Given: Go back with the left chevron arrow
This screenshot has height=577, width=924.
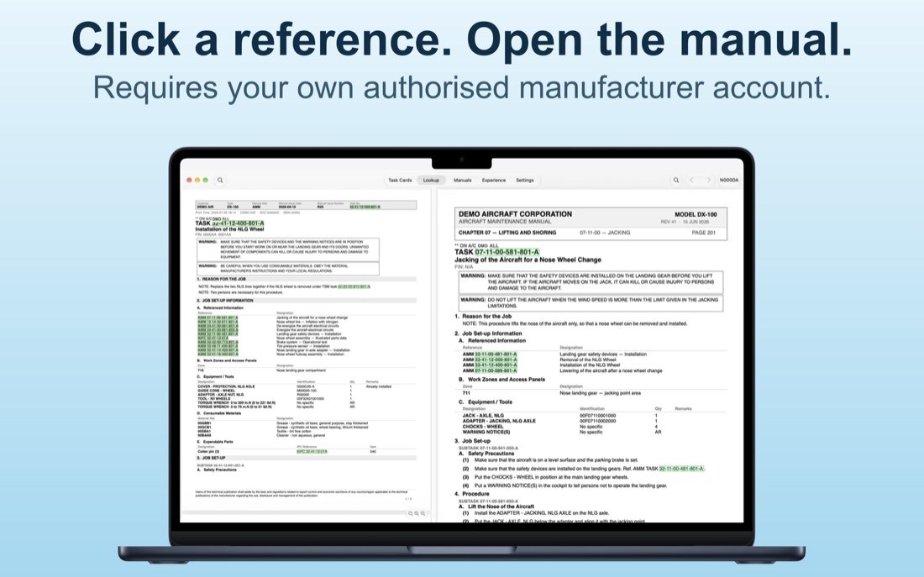Looking at the screenshot, I should [x=692, y=181].
